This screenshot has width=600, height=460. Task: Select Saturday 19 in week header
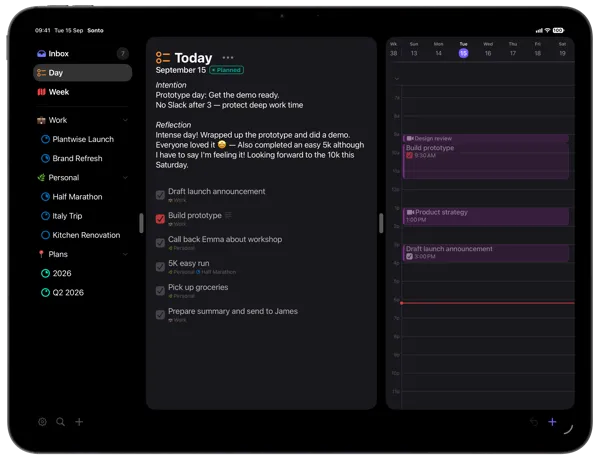click(562, 50)
